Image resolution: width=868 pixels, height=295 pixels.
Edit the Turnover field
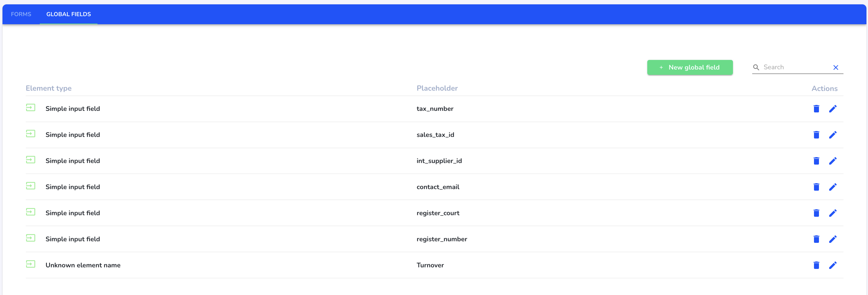833,265
